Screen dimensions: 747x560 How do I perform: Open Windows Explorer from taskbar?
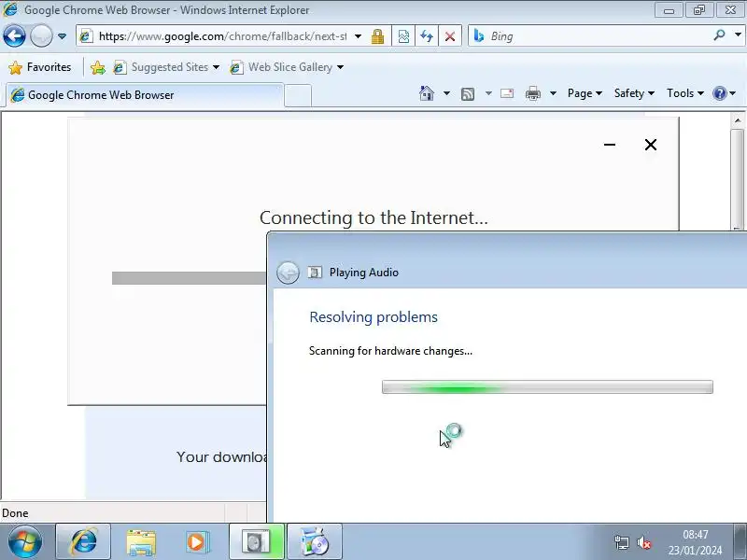(x=141, y=541)
